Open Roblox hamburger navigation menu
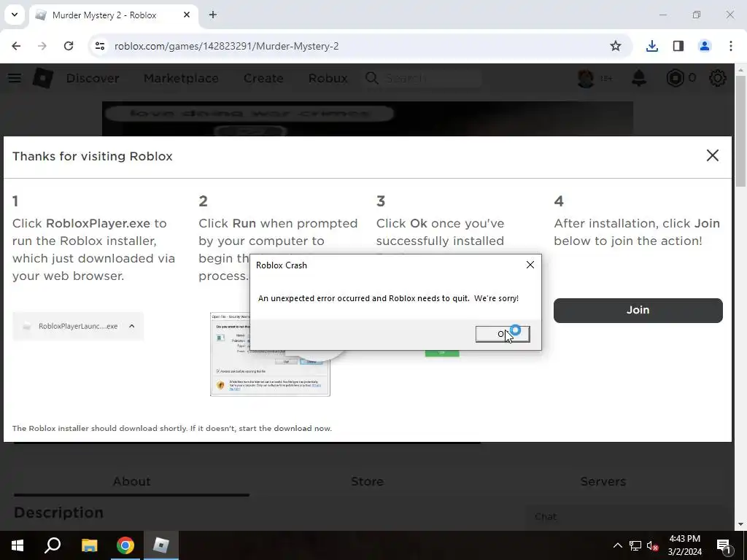Screen dimensions: 747x560 click(x=15, y=77)
